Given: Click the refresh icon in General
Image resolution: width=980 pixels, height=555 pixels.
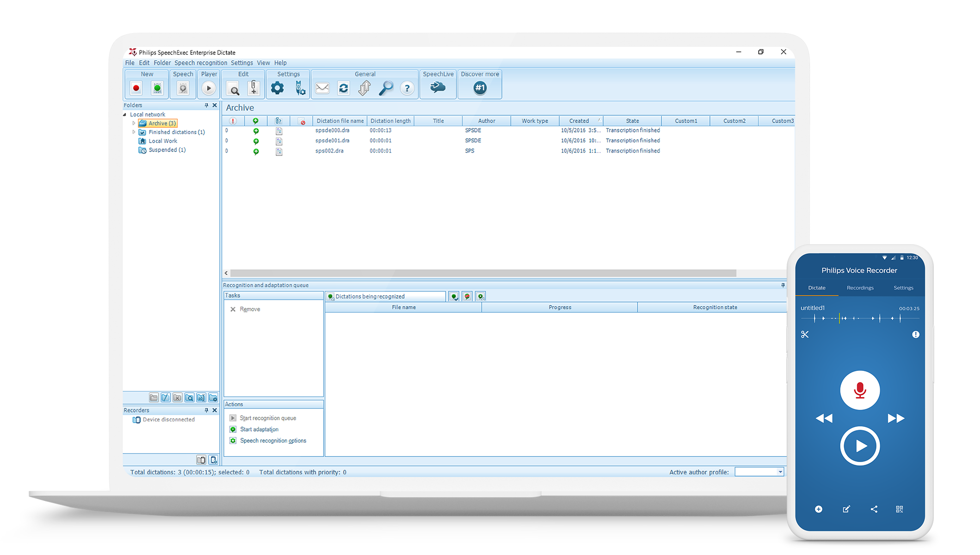Looking at the screenshot, I should (x=343, y=88).
